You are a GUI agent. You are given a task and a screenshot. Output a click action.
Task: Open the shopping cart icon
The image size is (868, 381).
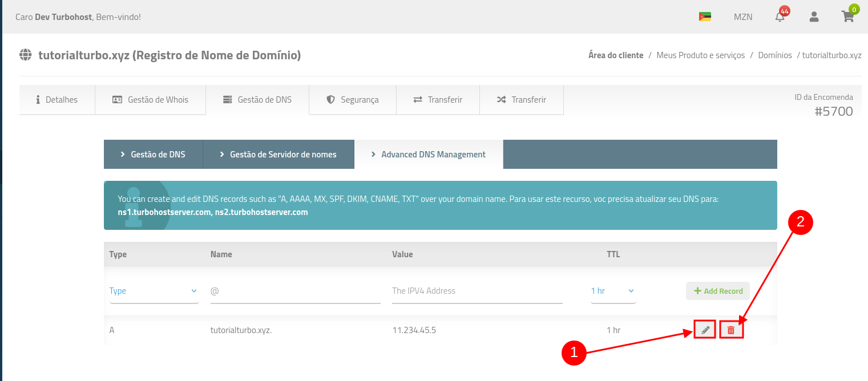(x=847, y=17)
